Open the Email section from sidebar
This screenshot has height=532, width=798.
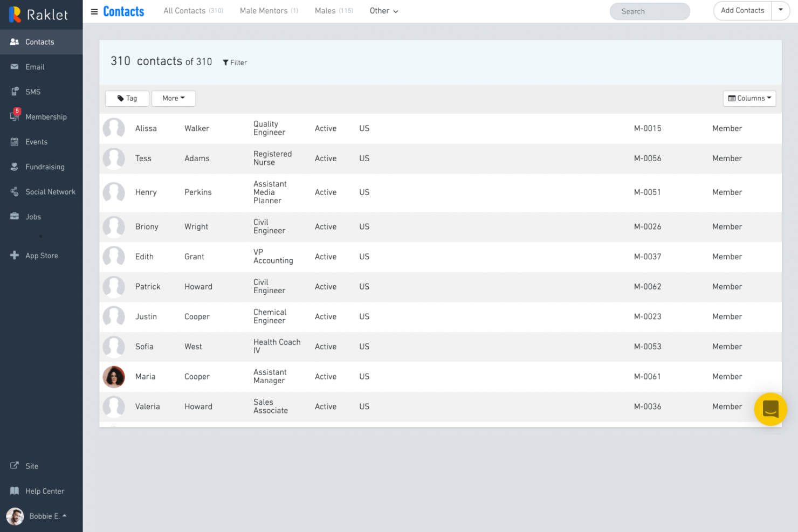coord(35,66)
